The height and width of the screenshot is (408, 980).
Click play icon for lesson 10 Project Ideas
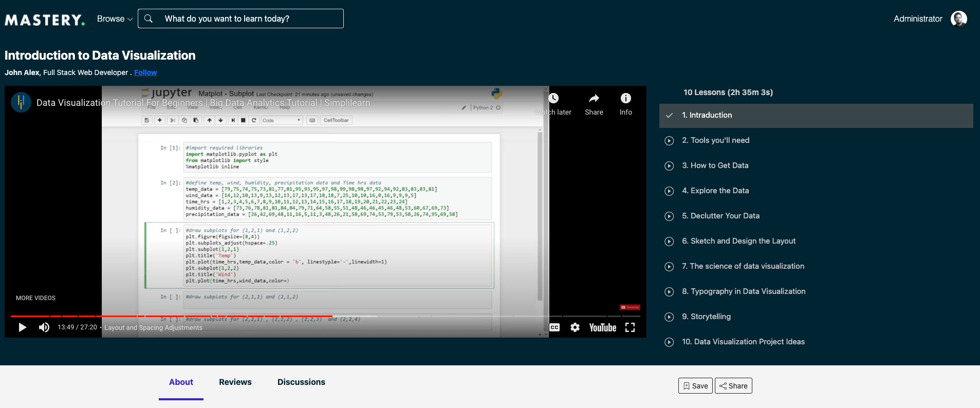click(x=669, y=342)
